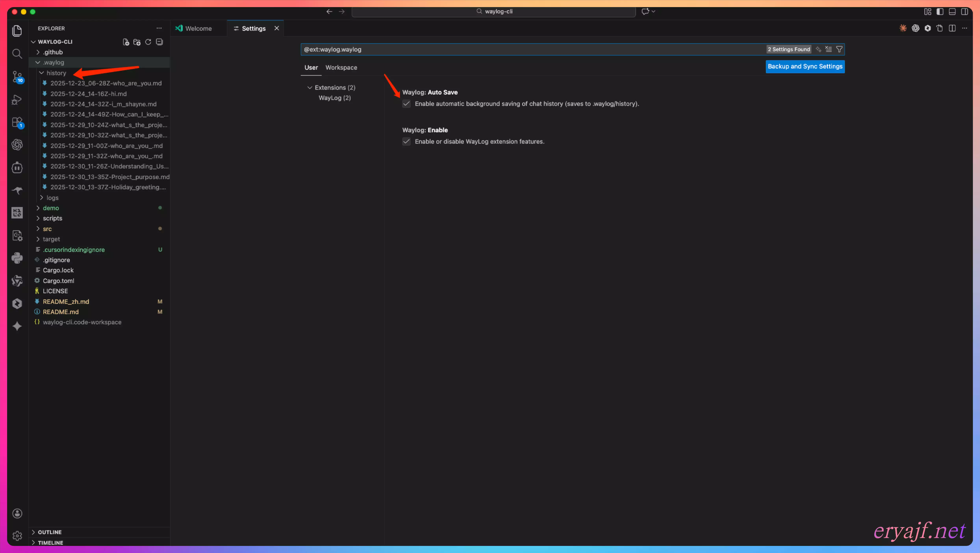980x553 pixels.
Task: Toggle primary sidebar layout button
Action: coord(940,11)
